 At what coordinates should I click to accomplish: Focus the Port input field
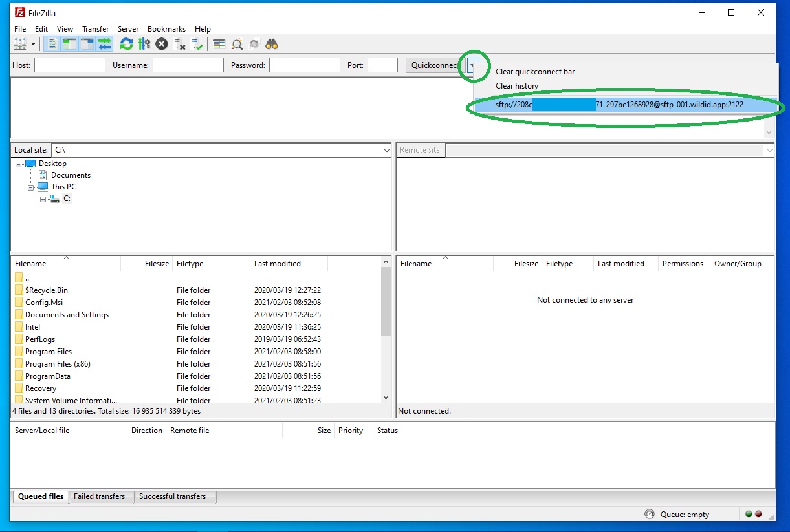pyautogui.click(x=382, y=65)
